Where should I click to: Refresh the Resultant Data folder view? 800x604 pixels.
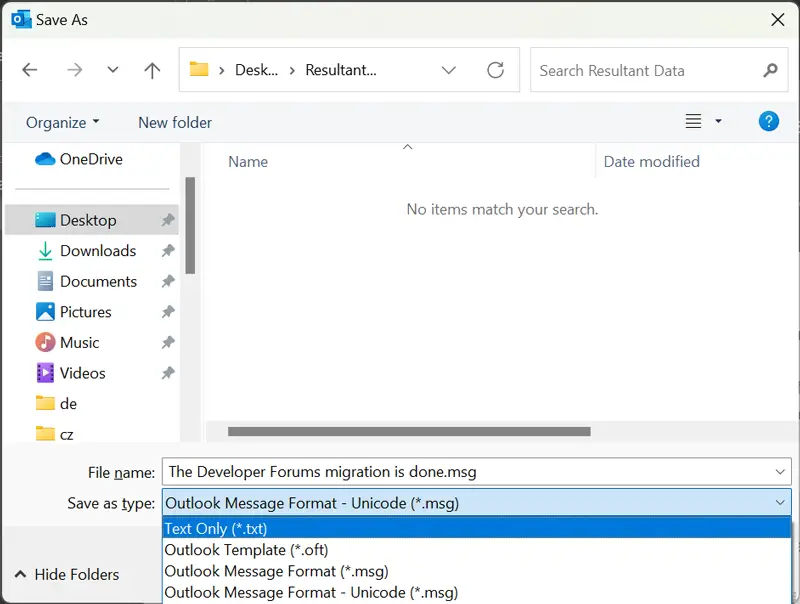coord(495,70)
